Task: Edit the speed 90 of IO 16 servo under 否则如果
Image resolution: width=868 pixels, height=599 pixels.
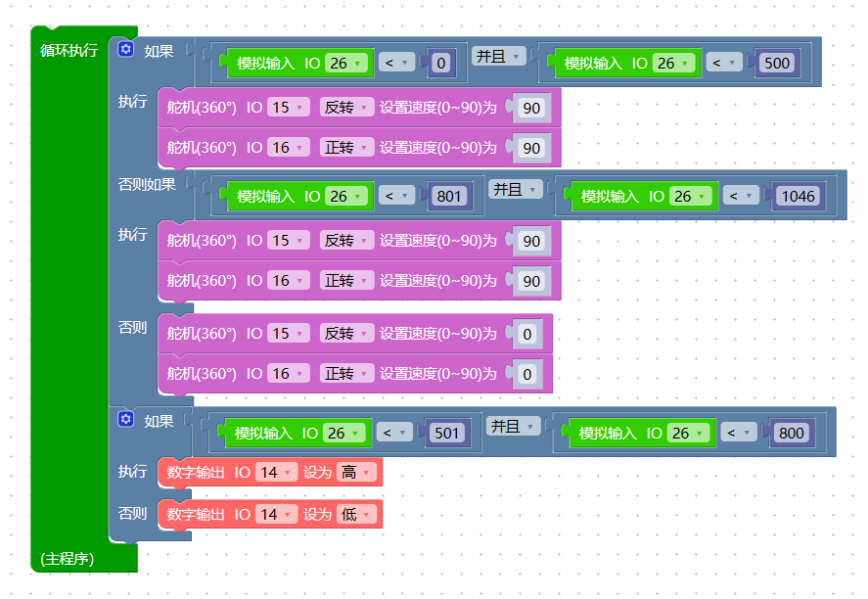Action: pyautogui.click(x=531, y=281)
